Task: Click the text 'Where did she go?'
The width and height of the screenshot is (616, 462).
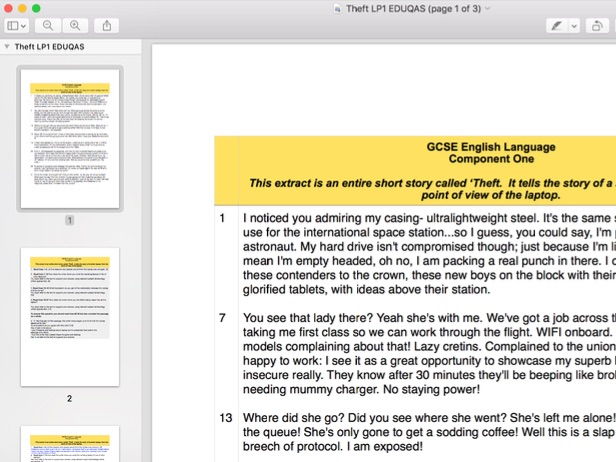Action: coord(293,418)
